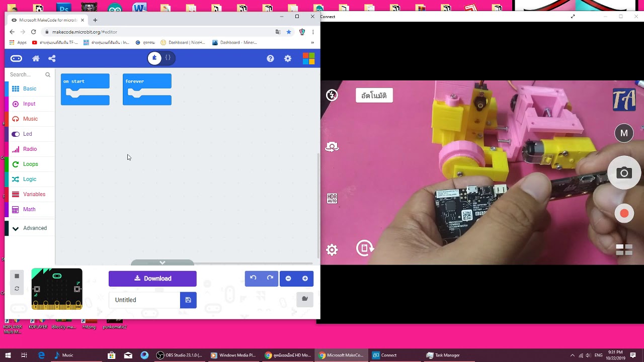The height and width of the screenshot is (362, 644).
Task: Click the micro:bit logo icon
Action: tap(16, 58)
